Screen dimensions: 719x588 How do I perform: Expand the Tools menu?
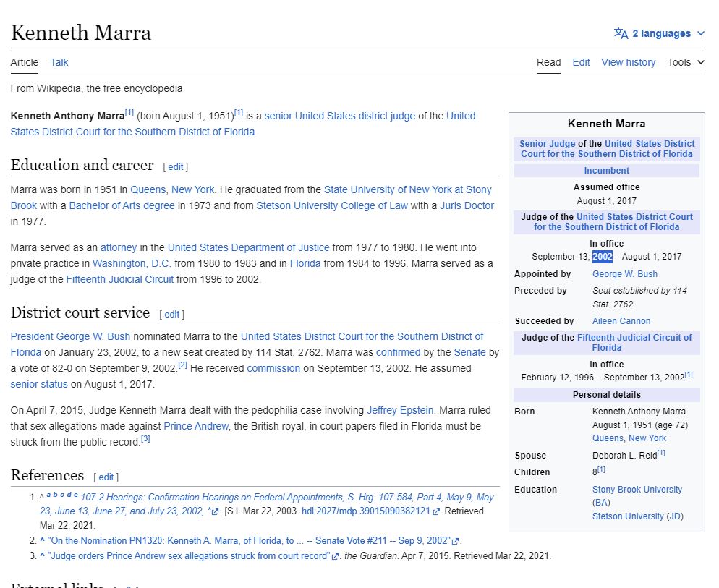(686, 62)
